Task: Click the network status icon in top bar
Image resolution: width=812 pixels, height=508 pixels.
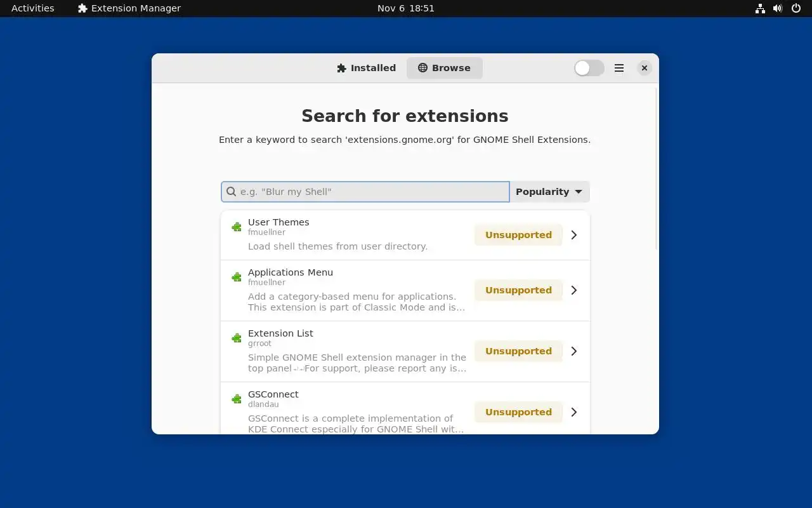Action: 760,8
